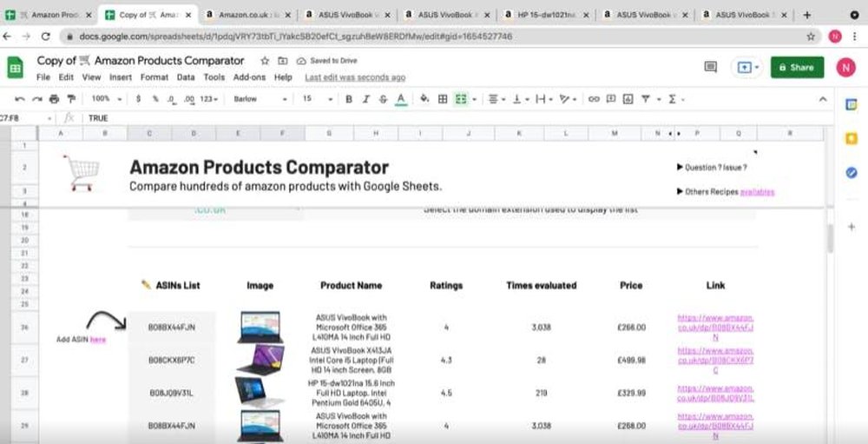Switch to the HP 15-dw1021na browser tab
Screen dimensions: 868x444
[x=546, y=15]
